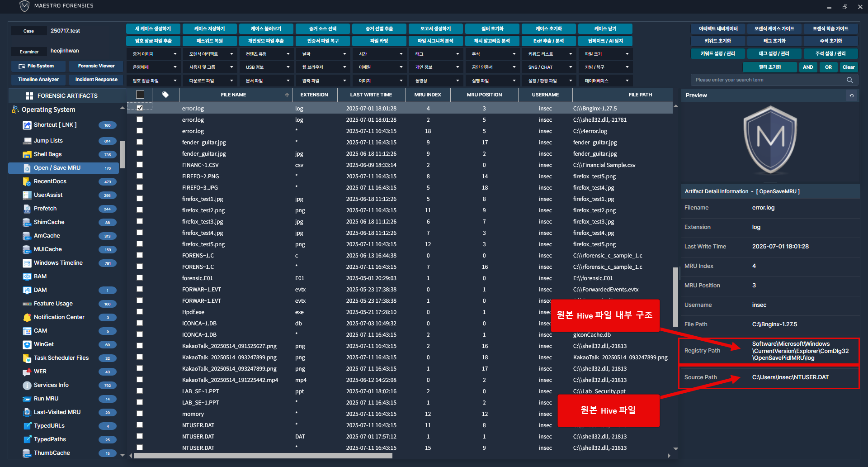Click the Preview panel refresh icon
This screenshot has width=868, height=467.
[x=852, y=95]
